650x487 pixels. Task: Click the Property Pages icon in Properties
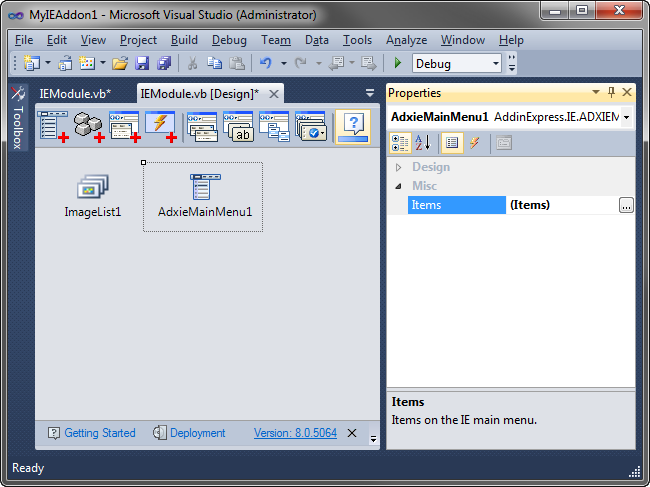504,143
